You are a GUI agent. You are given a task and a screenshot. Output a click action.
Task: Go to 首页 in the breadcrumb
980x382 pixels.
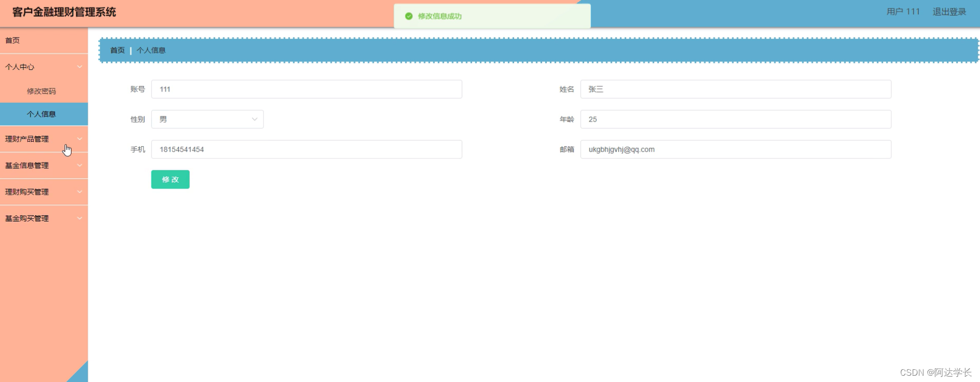tap(117, 51)
